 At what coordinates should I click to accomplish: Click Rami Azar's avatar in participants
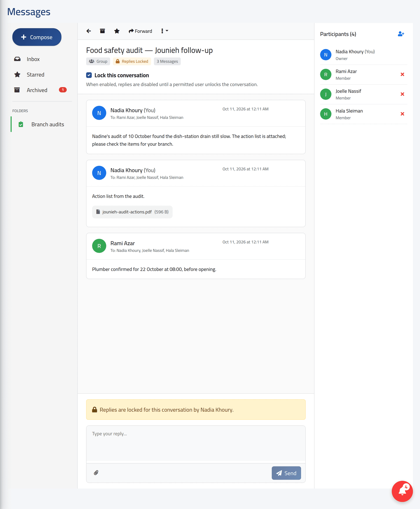[x=326, y=75]
